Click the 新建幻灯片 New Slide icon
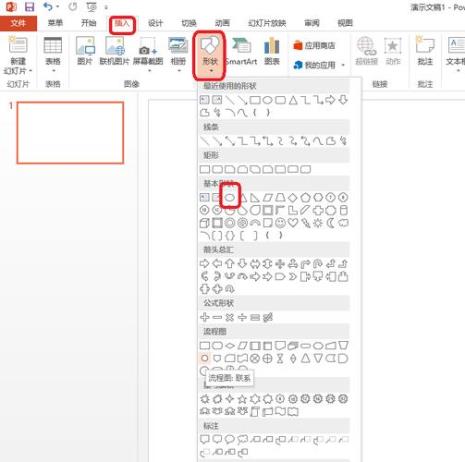Viewport: 465px width, 462px height. pyautogui.click(x=18, y=45)
